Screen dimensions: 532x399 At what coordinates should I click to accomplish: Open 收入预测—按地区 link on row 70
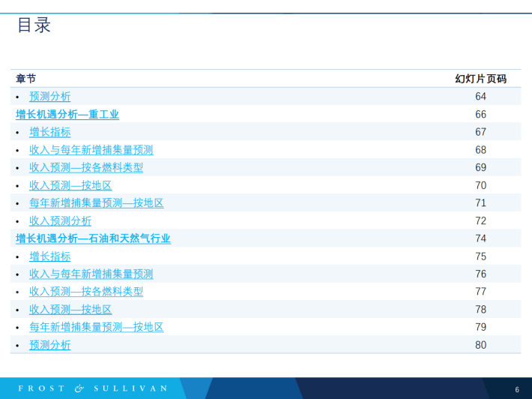[70, 185]
